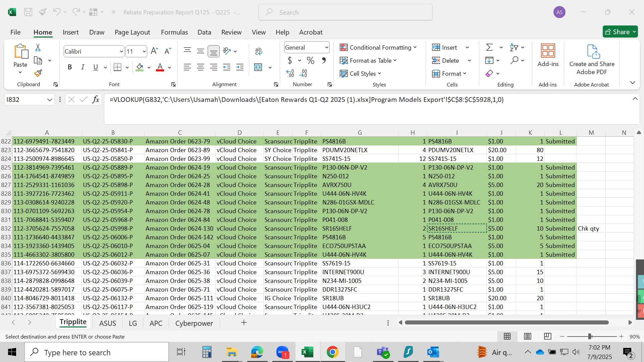Open the font name Calibri dropdown
Viewport: 644px width, 362px height.
tap(121, 51)
